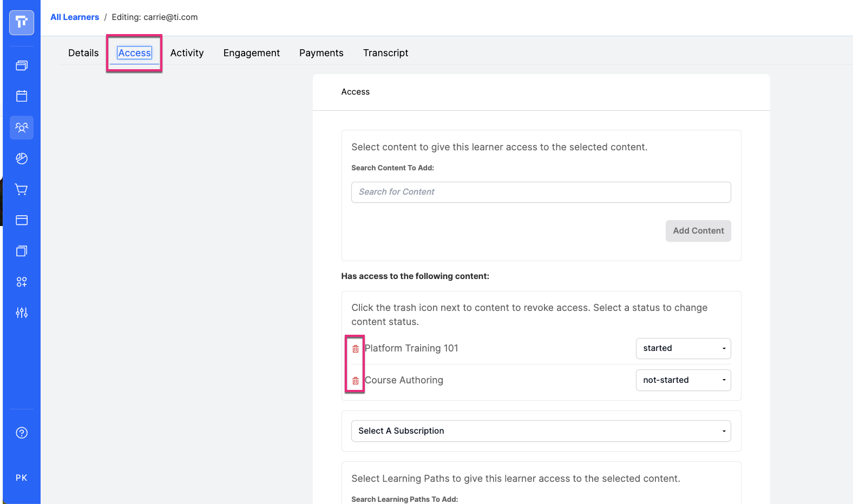
Task: Expand the not-started status dropdown
Action: click(683, 380)
